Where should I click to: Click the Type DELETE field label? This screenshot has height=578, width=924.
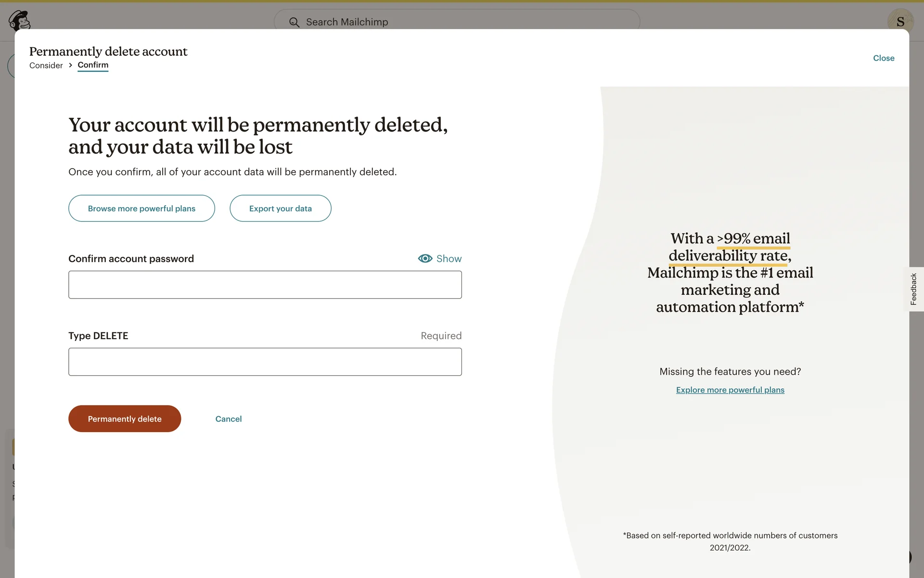coord(98,336)
